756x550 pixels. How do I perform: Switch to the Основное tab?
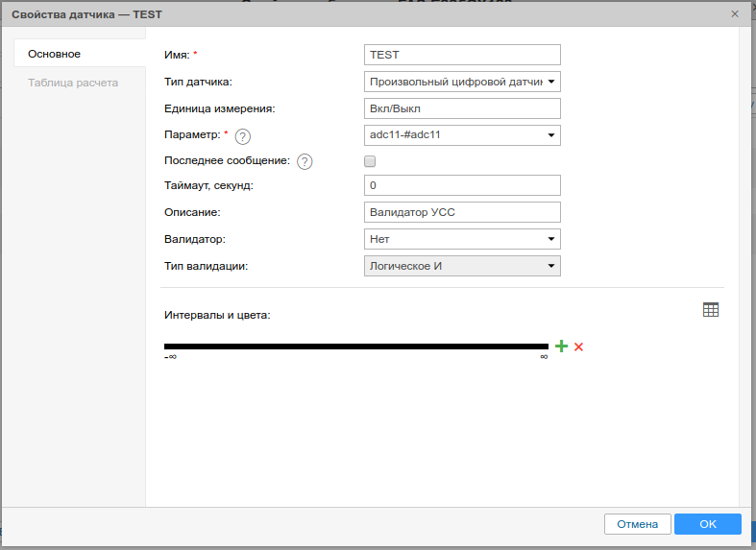pos(55,54)
